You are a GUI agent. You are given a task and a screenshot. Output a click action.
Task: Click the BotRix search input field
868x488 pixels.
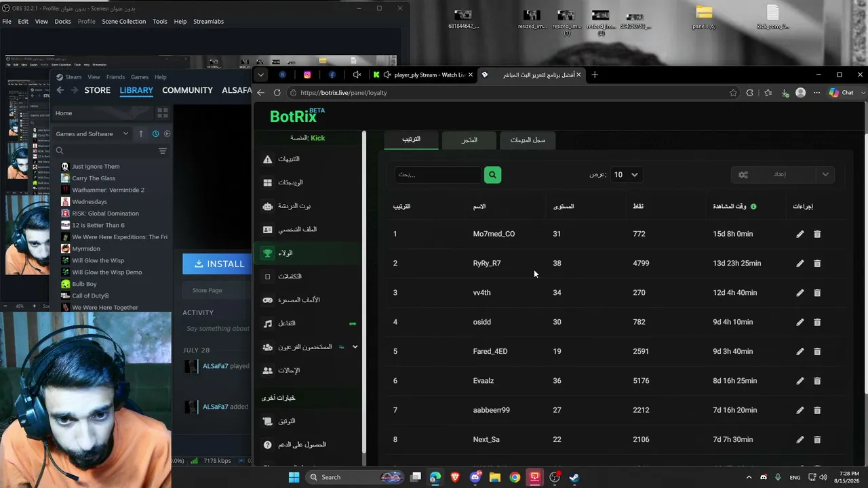coord(437,175)
